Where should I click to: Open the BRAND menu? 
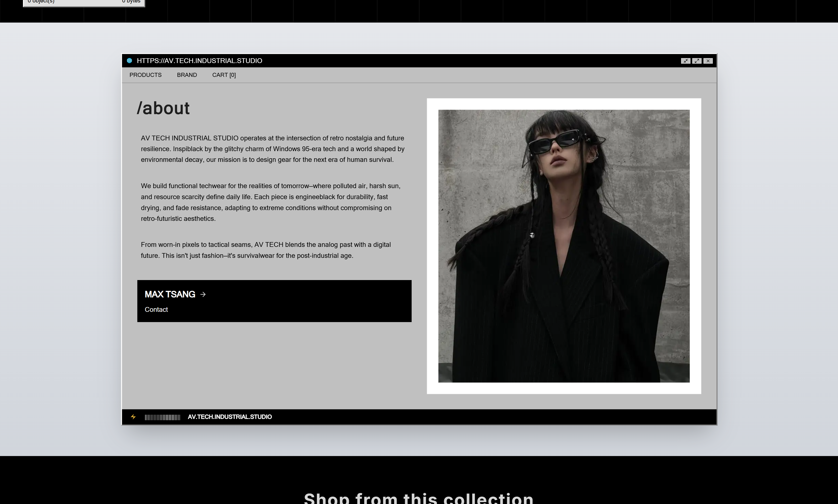coord(187,75)
